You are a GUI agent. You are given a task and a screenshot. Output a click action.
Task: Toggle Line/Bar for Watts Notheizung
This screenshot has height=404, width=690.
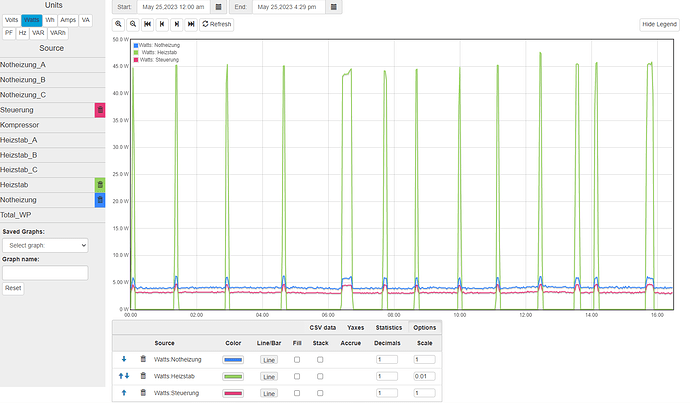pyautogui.click(x=269, y=360)
